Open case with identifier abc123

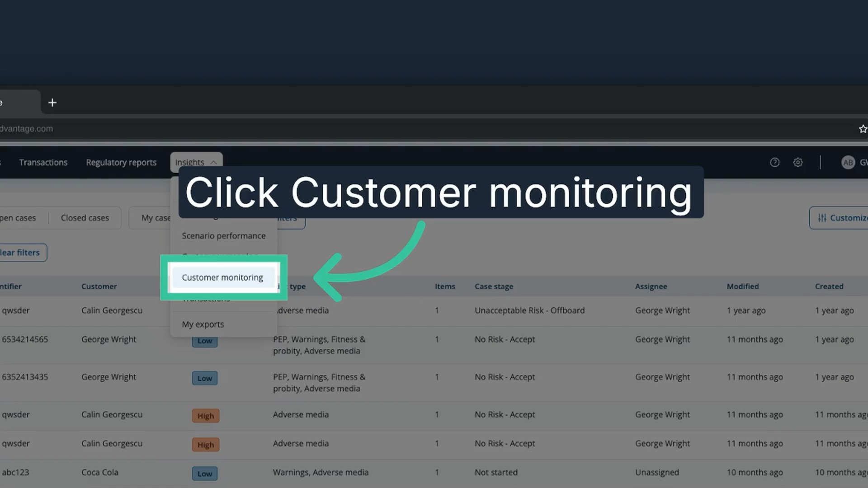[x=15, y=472]
